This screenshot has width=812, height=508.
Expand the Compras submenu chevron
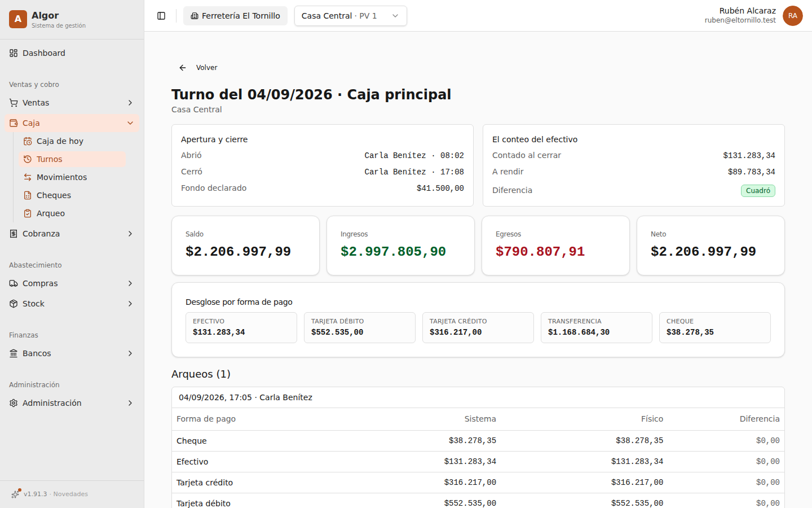[130, 283]
